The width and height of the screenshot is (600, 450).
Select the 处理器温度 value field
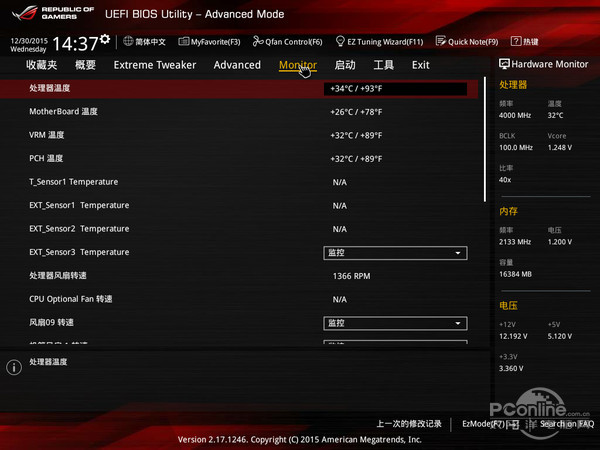point(395,89)
